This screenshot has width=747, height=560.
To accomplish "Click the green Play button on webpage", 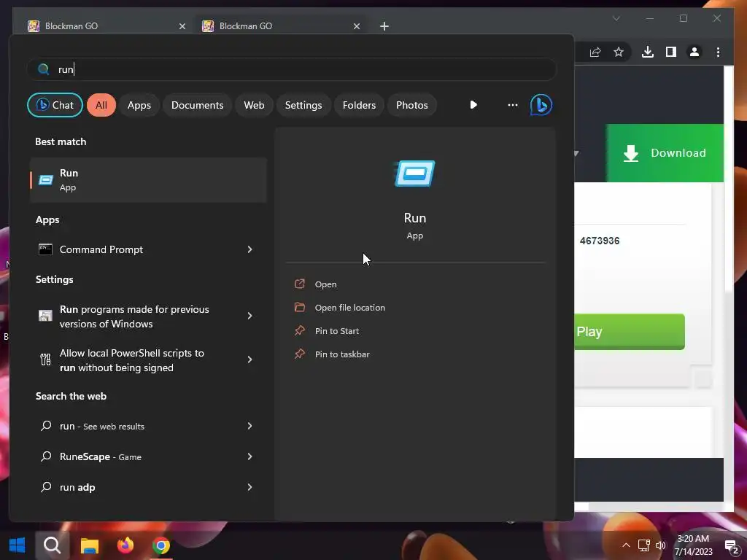I will click(x=630, y=332).
